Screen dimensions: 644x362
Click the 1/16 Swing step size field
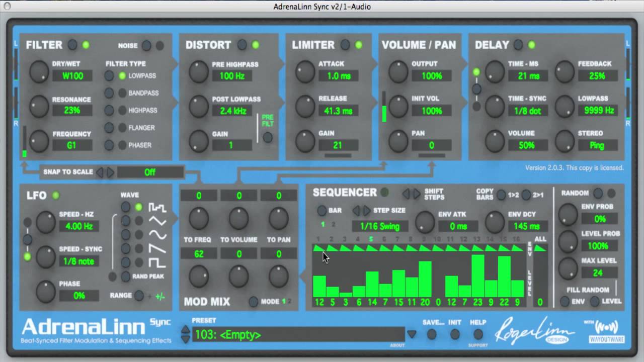pos(379,226)
